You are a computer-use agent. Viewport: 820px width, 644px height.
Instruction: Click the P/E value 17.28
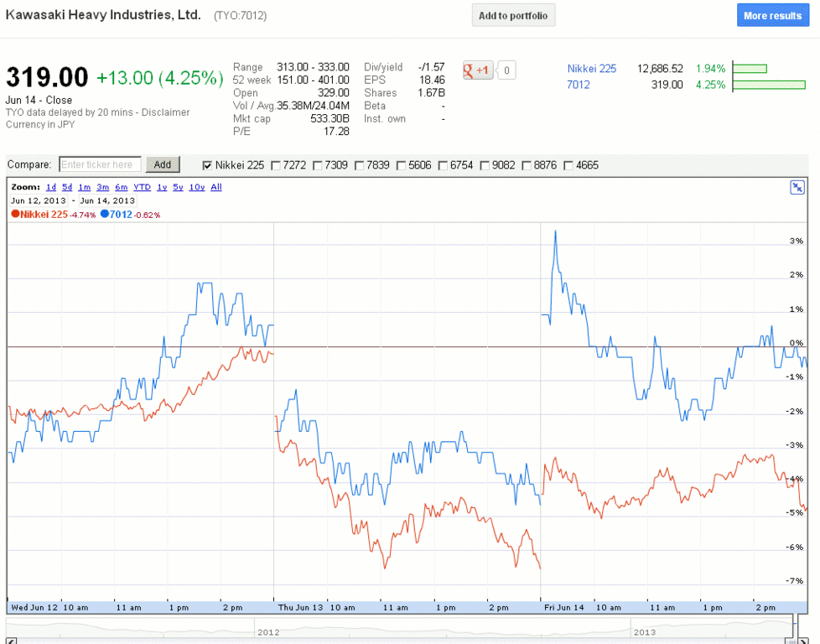click(x=336, y=132)
